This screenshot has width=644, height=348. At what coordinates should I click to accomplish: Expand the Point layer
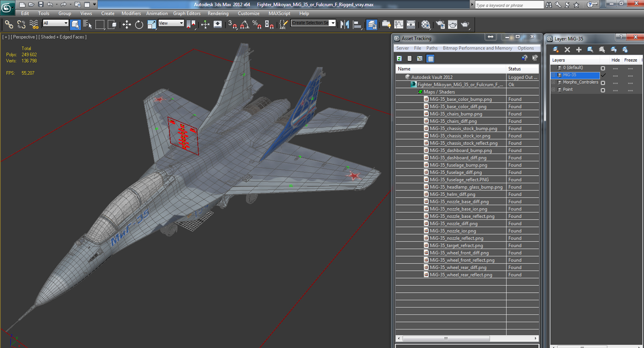coord(553,90)
